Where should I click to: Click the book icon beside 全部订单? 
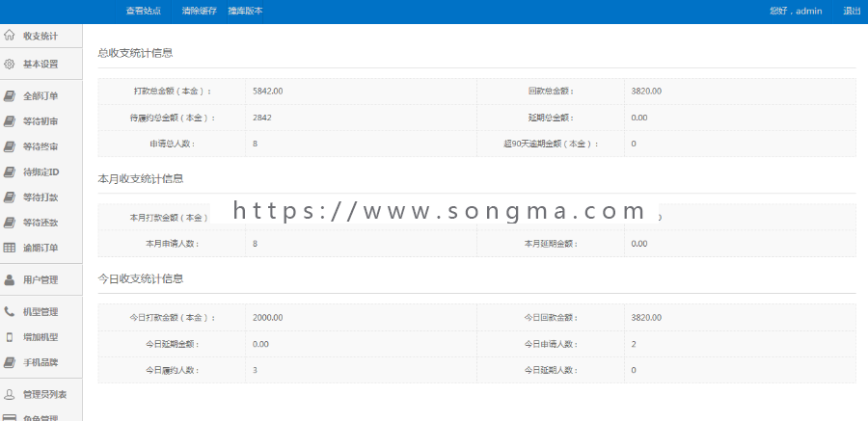pyautogui.click(x=9, y=96)
